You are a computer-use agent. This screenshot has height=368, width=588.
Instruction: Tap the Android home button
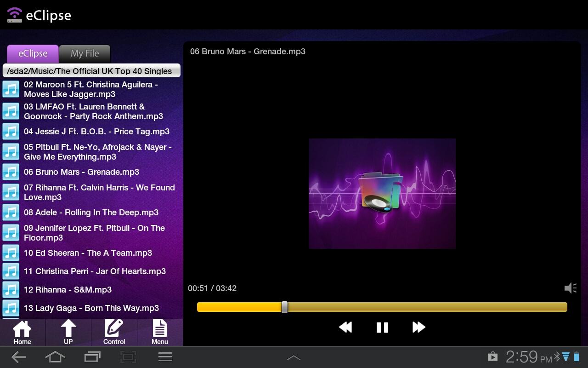point(55,357)
